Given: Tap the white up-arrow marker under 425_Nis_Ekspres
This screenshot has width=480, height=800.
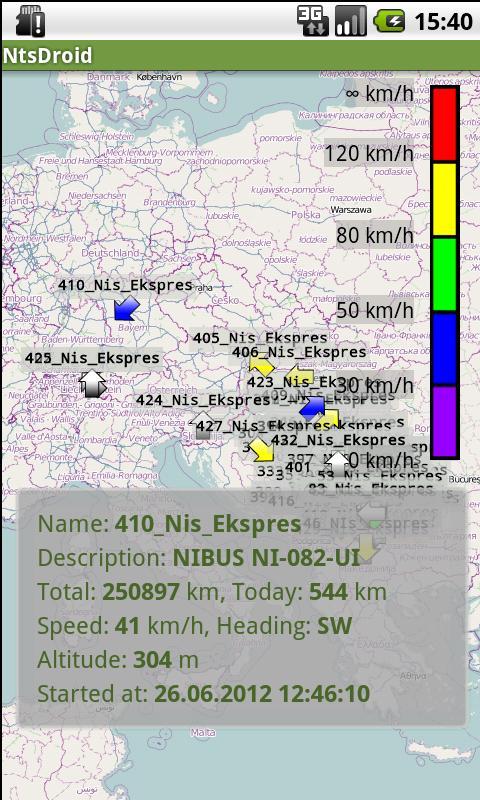Looking at the screenshot, I should tap(92, 384).
